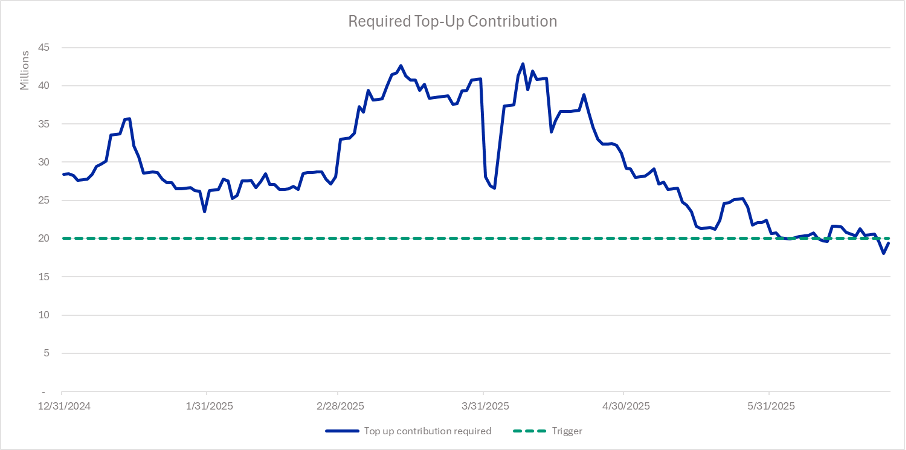
Task: Click the Trigger legend entry text
Action: pyautogui.click(x=566, y=431)
